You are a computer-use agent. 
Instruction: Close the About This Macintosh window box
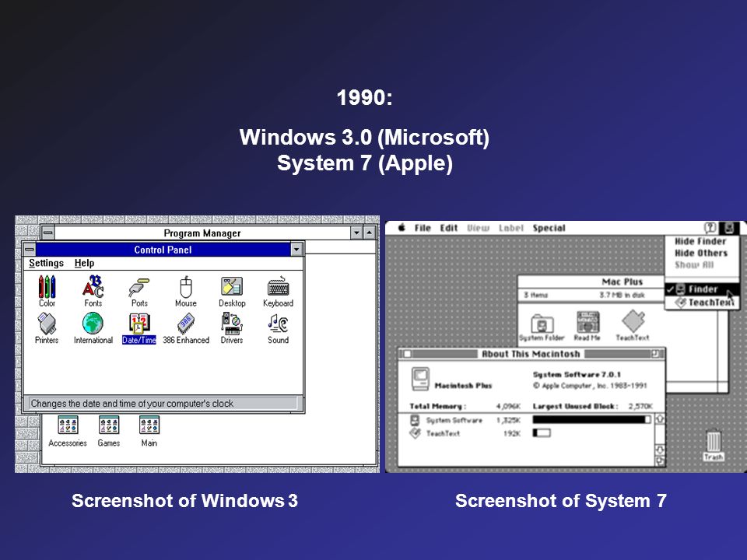407,354
